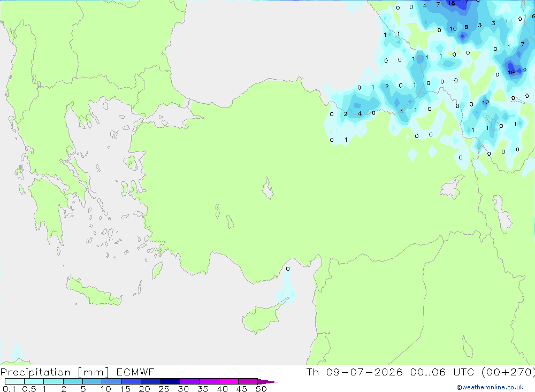Click the '20' legend scale label

coord(144,389)
